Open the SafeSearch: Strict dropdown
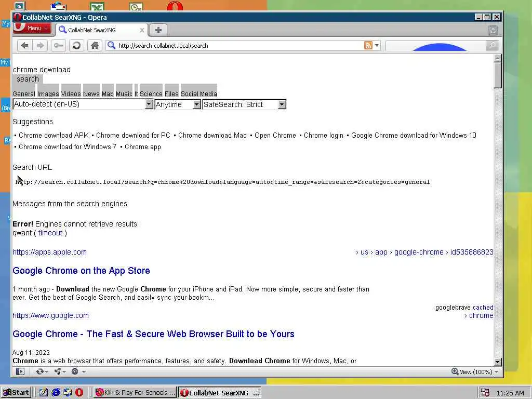532x399 pixels. pyautogui.click(x=244, y=104)
